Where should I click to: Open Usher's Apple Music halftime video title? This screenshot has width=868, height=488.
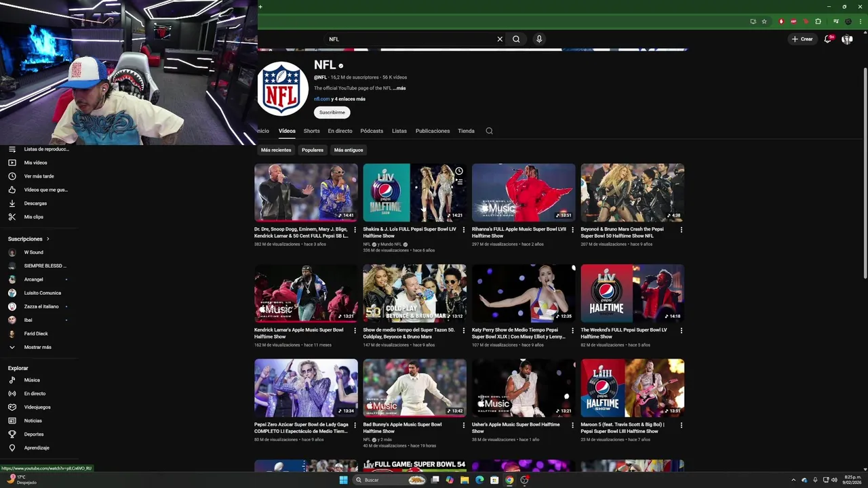click(515, 428)
